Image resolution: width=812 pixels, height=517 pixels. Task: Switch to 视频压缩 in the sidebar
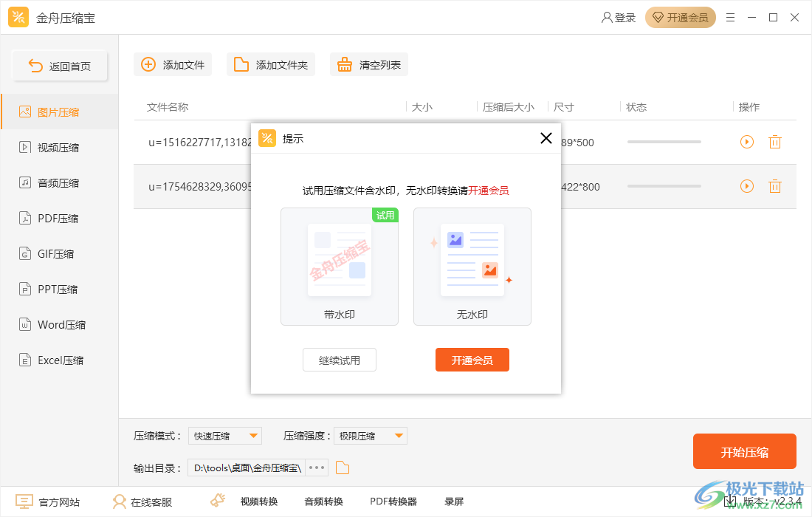(x=60, y=148)
